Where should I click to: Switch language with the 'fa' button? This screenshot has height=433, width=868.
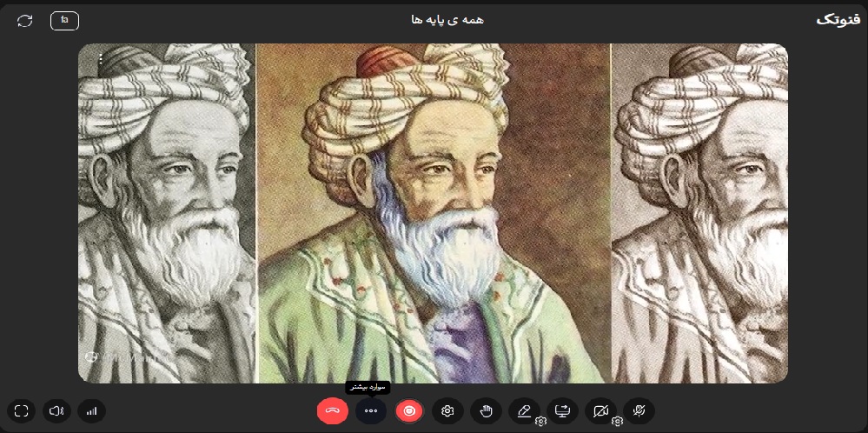65,21
